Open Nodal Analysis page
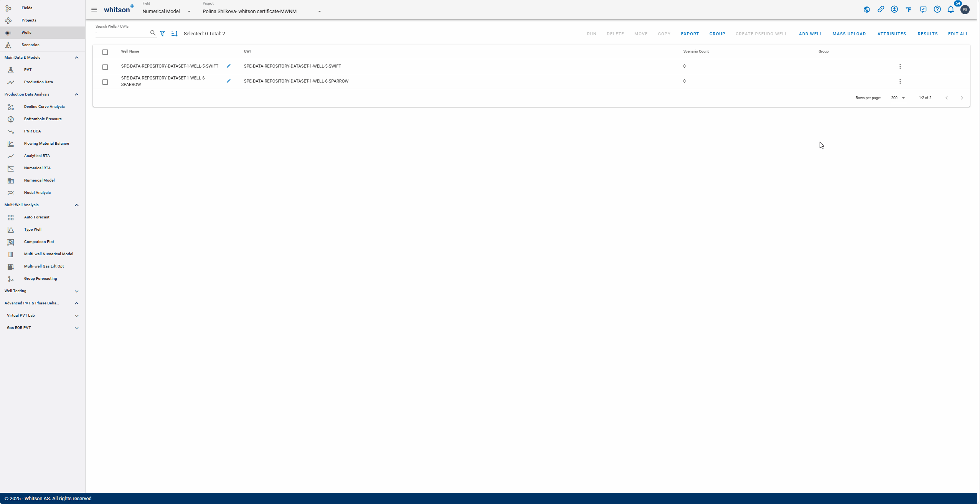The height and width of the screenshot is (504, 980). tap(43, 193)
